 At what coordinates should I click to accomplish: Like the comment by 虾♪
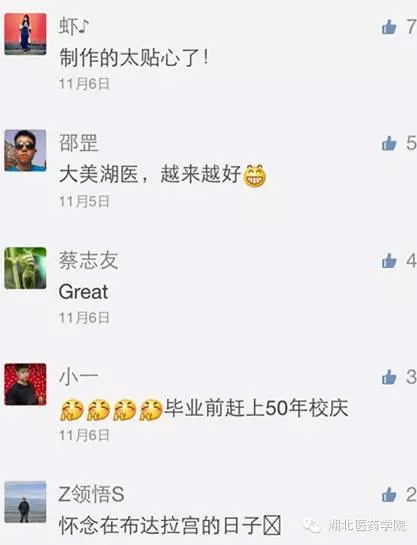[x=389, y=27]
